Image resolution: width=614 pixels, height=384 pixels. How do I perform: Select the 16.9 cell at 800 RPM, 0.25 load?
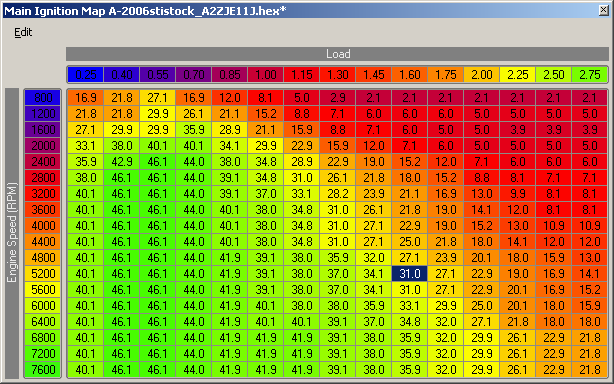click(x=85, y=97)
